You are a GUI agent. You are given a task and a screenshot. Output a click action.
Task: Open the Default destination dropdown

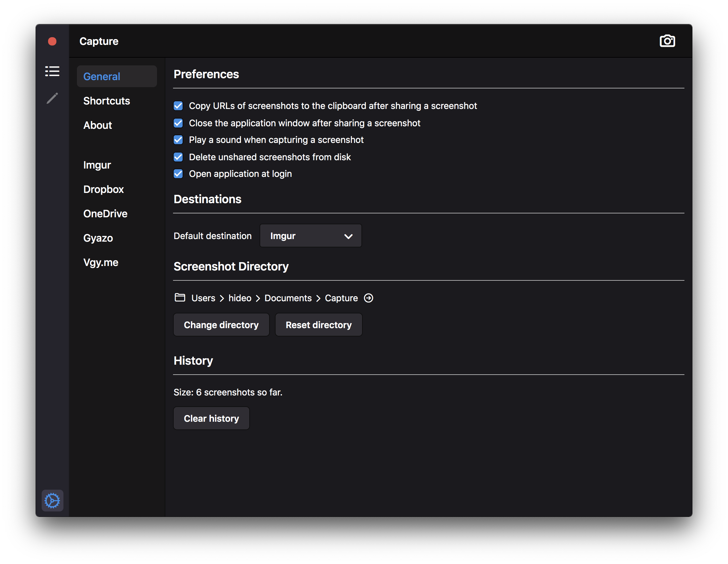(x=310, y=236)
